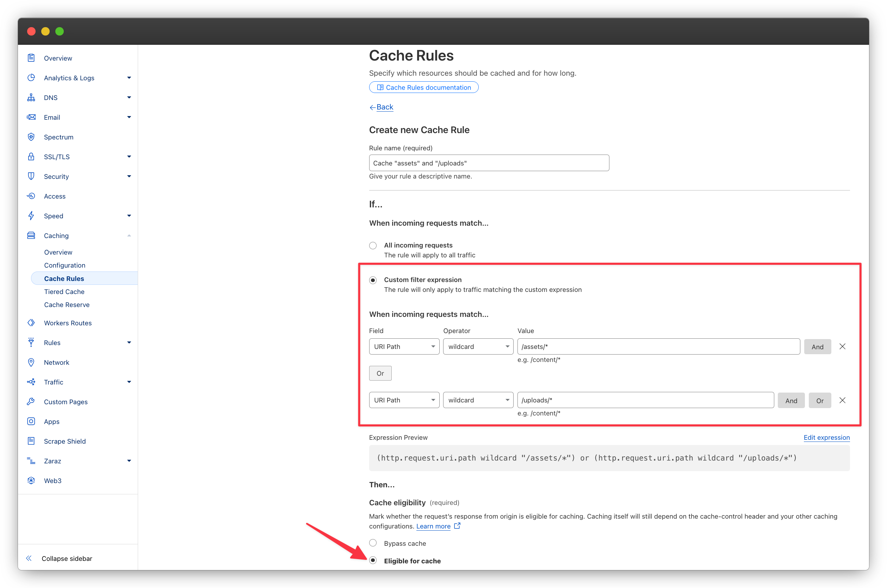
Task: Open the Workers Routes menu item
Action: click(68, 323)
